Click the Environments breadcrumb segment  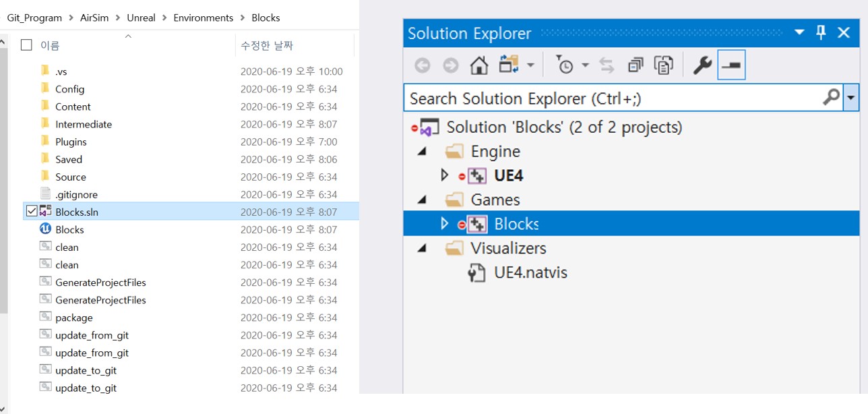point(203,18)
